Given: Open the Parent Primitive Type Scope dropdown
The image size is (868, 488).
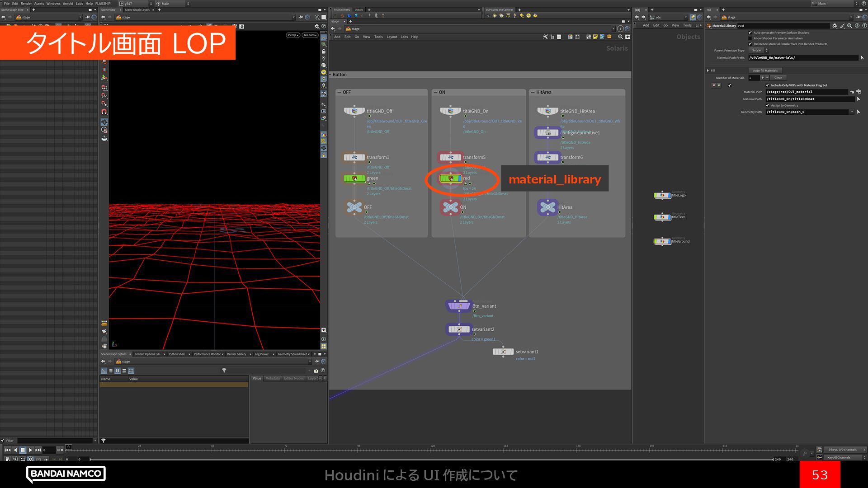Looking at the screenshot, I should pos(759,51).
